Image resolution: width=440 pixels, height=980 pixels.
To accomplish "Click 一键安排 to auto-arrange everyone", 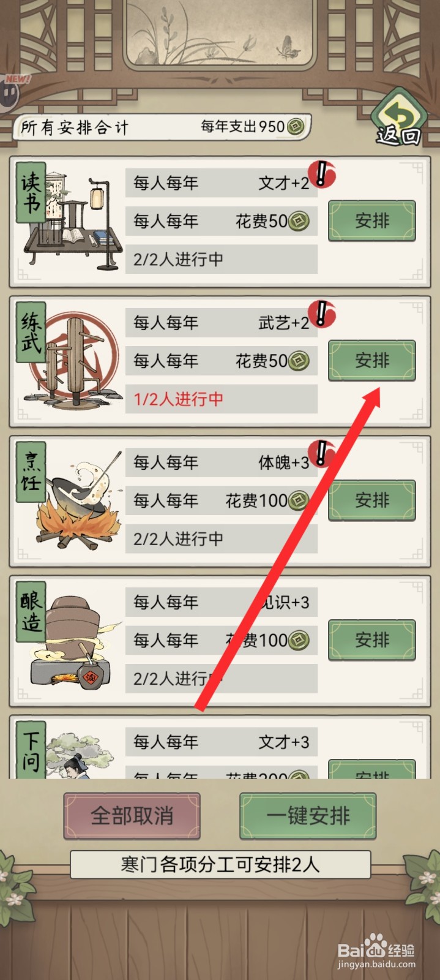I will click(308, 816).
